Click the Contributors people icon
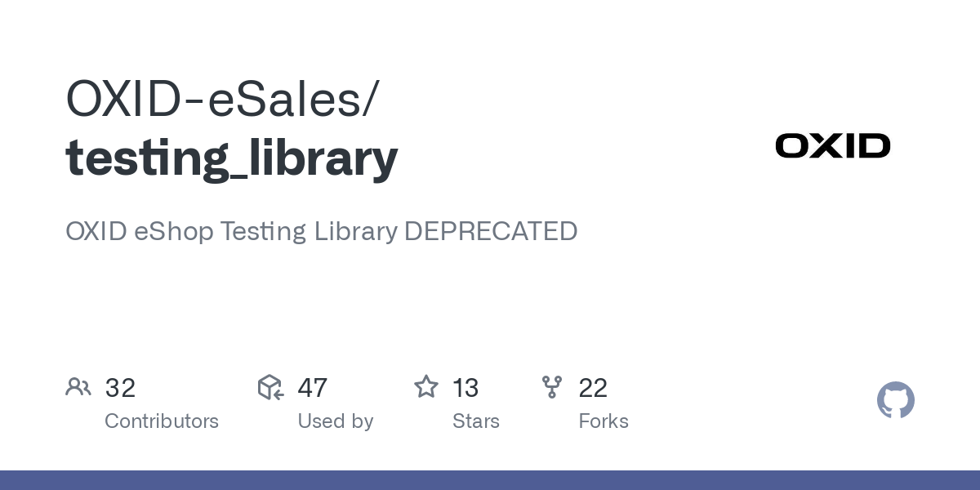The width and height of the screenshot is (980, 490). pos(78,387)
